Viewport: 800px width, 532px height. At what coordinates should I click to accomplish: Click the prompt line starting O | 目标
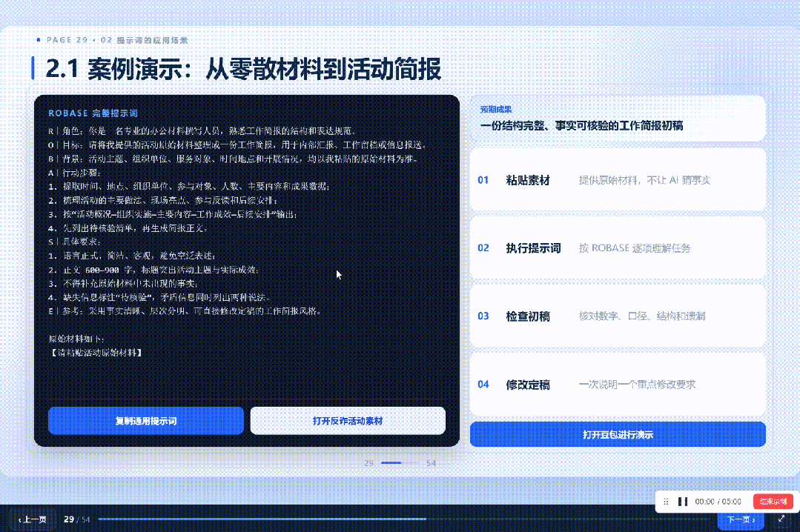(x=238, y=145)
